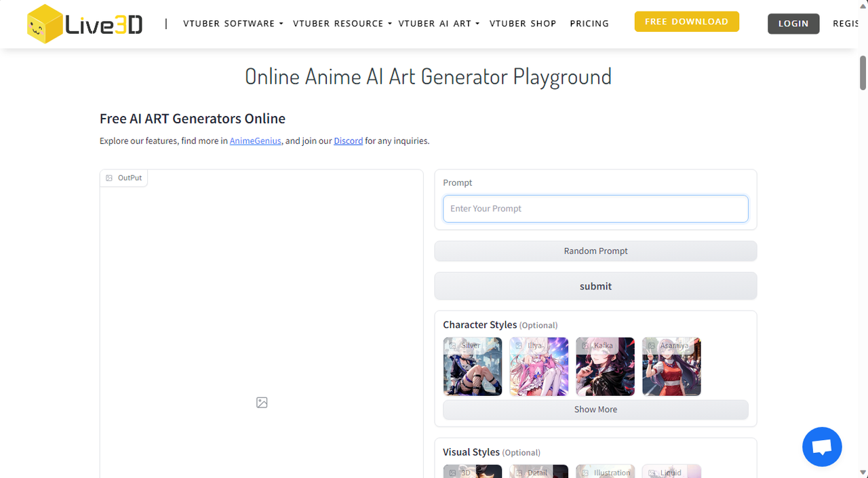Focus the Enter Your Prompt field

595,209
